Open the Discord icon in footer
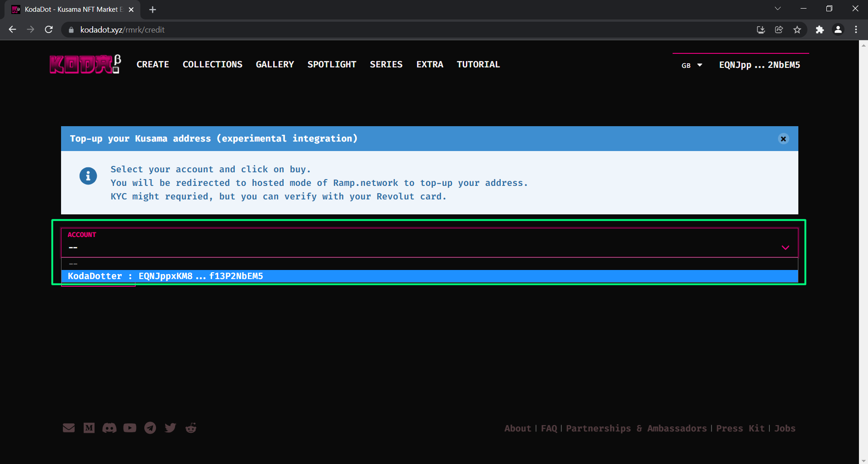 coord(109,428)
